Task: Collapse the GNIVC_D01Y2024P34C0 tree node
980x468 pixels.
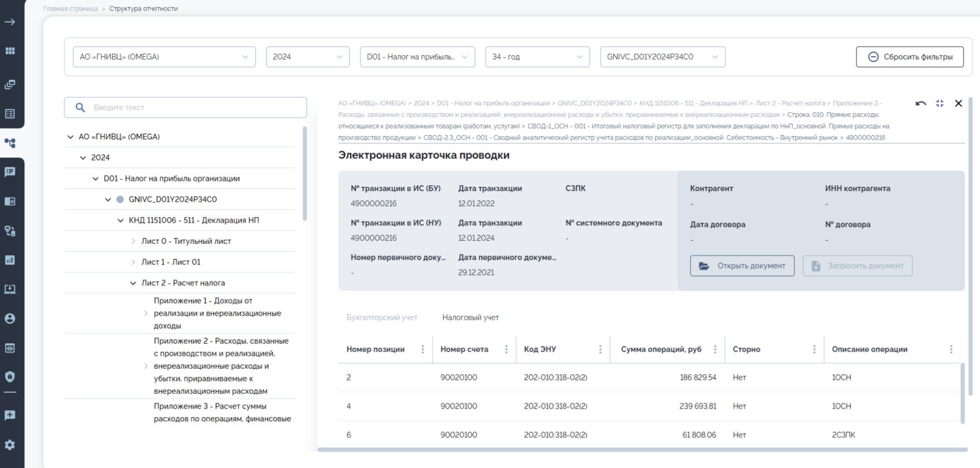Action: pos(108,200)
